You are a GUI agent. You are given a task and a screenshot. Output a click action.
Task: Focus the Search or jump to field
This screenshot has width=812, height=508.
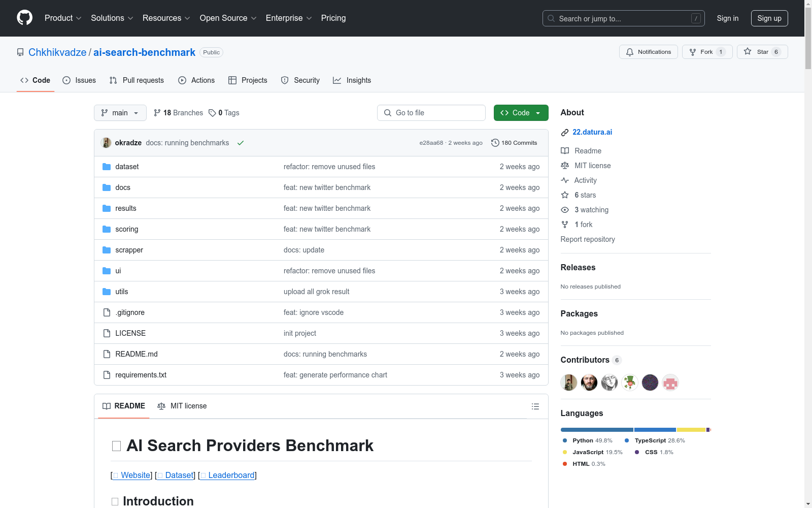[x=624, y=18]
